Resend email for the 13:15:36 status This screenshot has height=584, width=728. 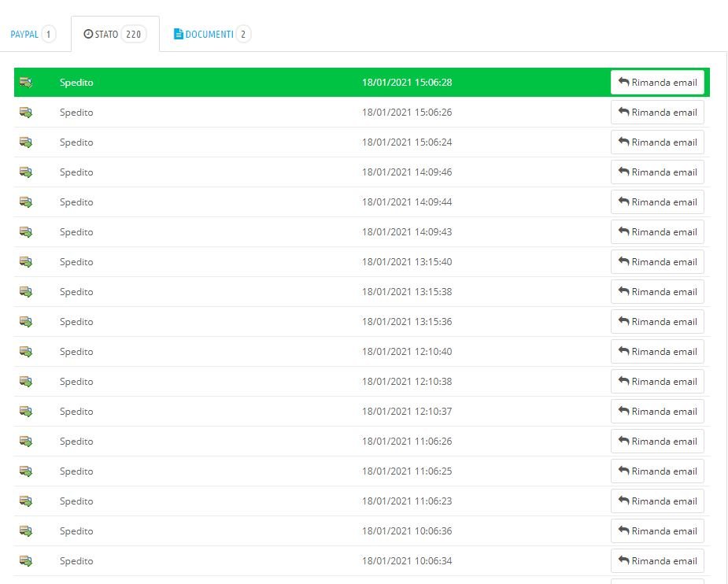(x=657, y=322)
